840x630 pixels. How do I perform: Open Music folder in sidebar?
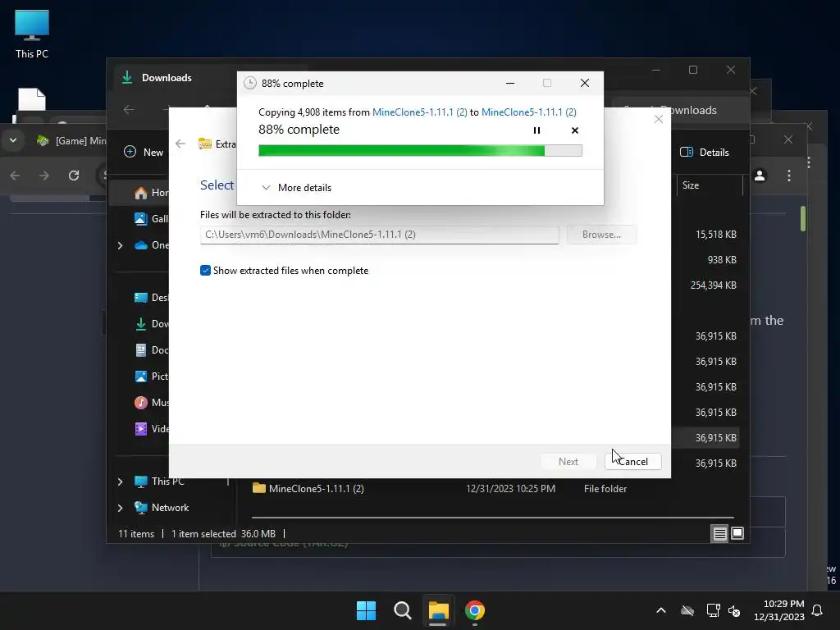click(x=152, y=402)
